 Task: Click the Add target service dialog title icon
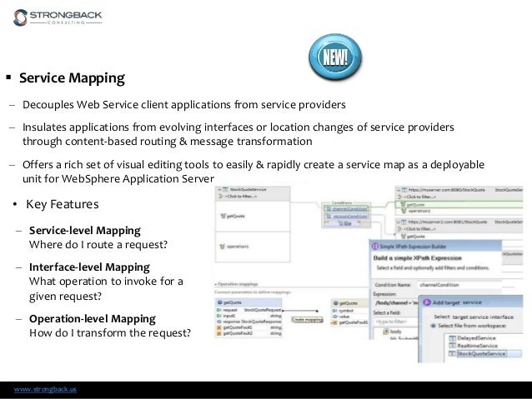tap(427, 302)
